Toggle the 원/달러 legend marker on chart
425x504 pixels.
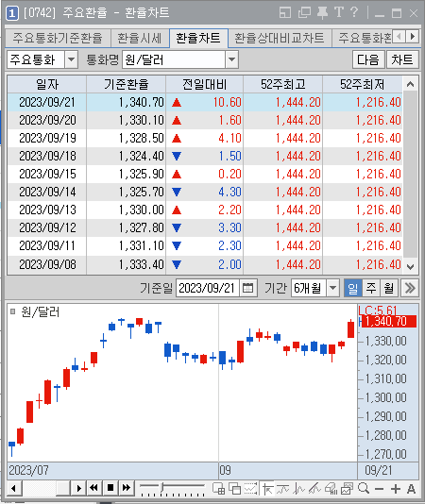click(x=13, y=311)
